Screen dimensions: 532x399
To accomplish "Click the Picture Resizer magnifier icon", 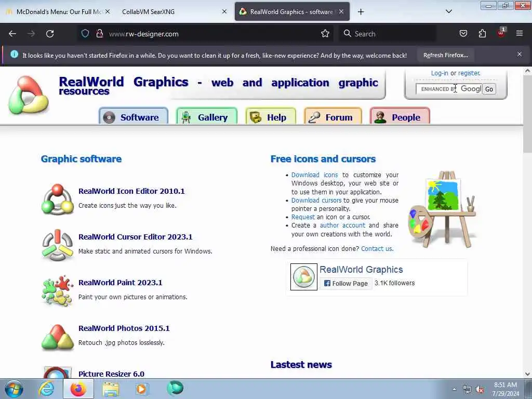I will (57, 372).
